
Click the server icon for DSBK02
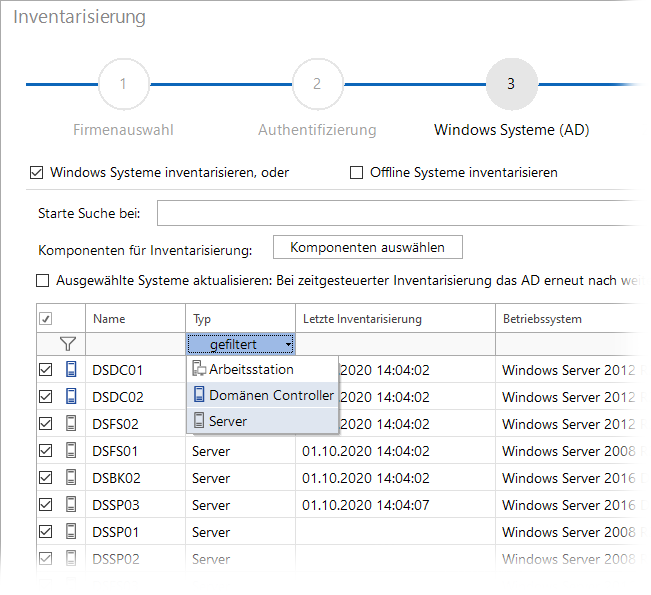pyautogui.click(x=71, y=477)
